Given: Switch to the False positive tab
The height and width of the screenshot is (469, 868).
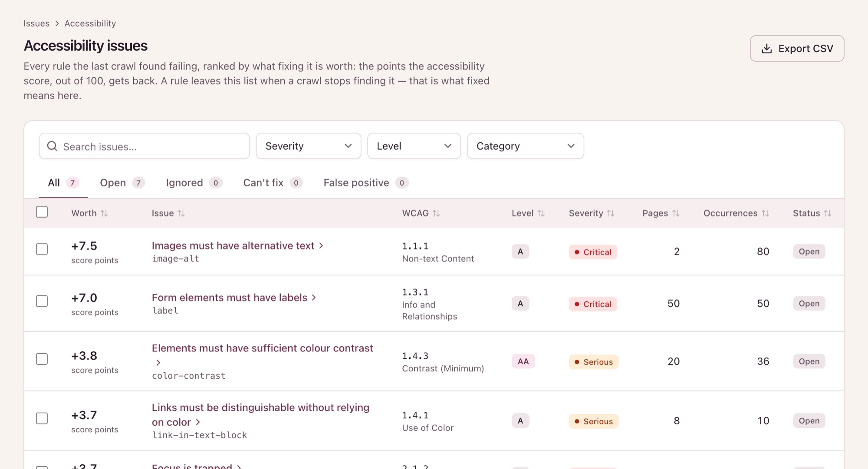Looking at the screenshot, I should [366, 183].
